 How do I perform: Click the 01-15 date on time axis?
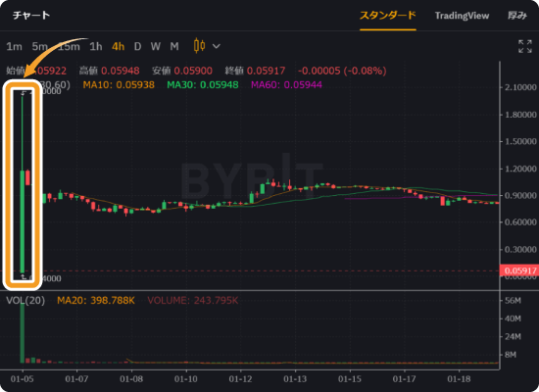tap(350, 379)
